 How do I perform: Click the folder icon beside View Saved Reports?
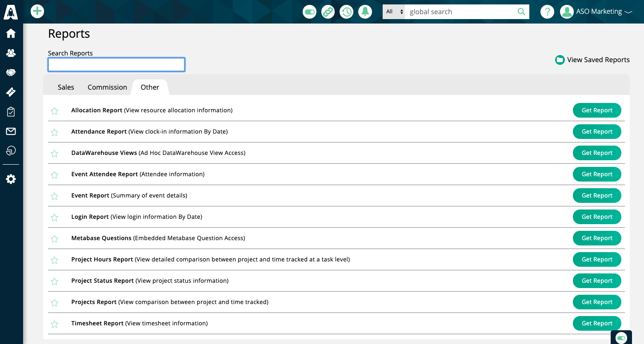560,60
